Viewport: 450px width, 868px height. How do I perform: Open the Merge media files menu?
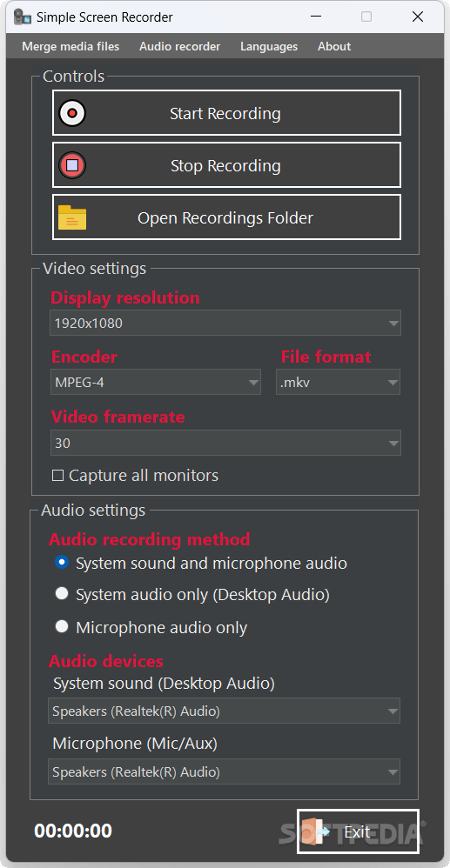point(71,46)
